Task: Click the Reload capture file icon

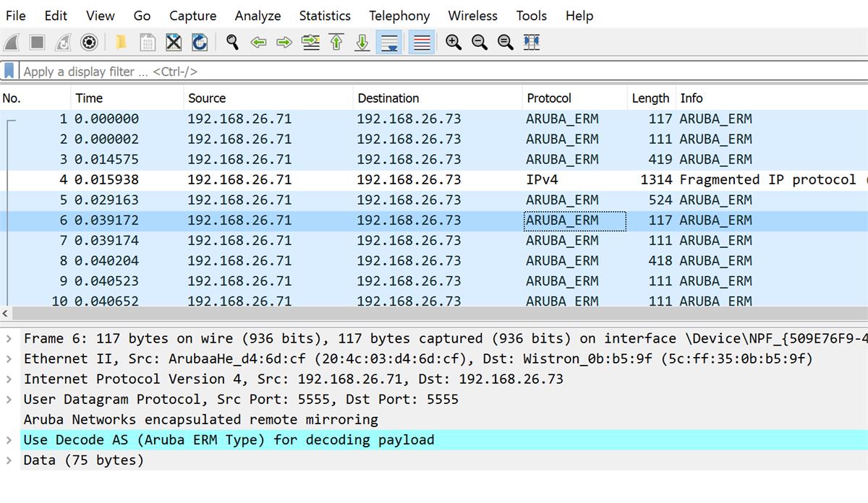Action: click(200, 42)
